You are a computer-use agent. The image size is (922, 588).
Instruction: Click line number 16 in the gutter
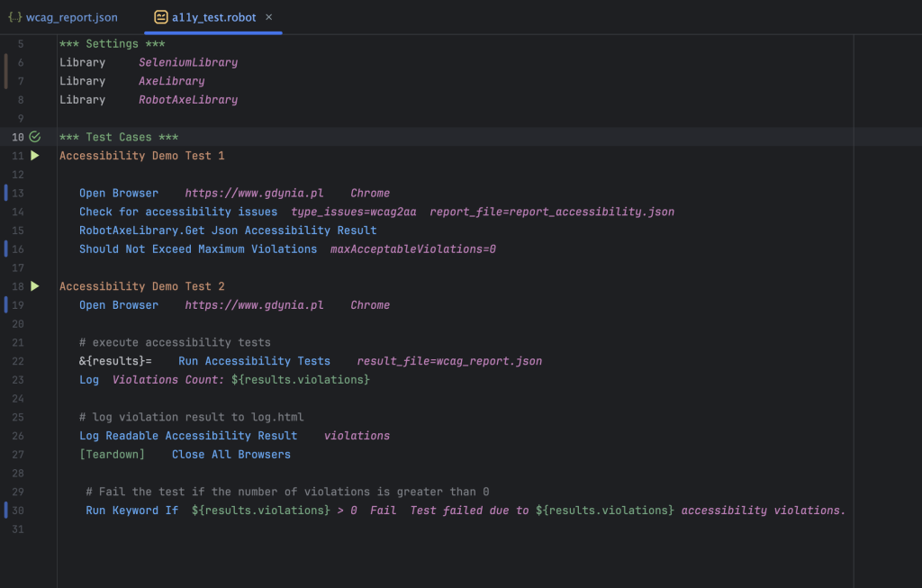18,249
